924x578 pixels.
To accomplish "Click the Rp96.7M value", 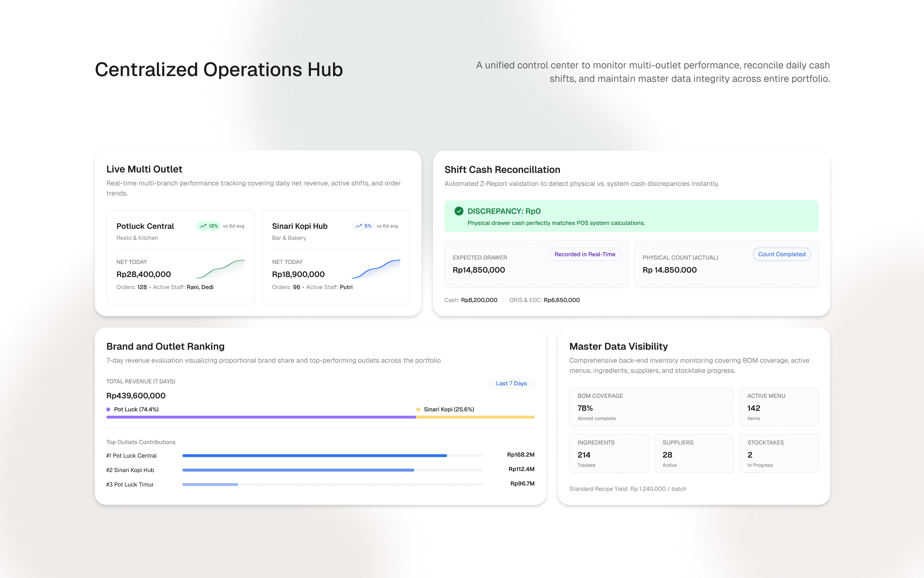I will pyautogui.click(x=522, y=484).
